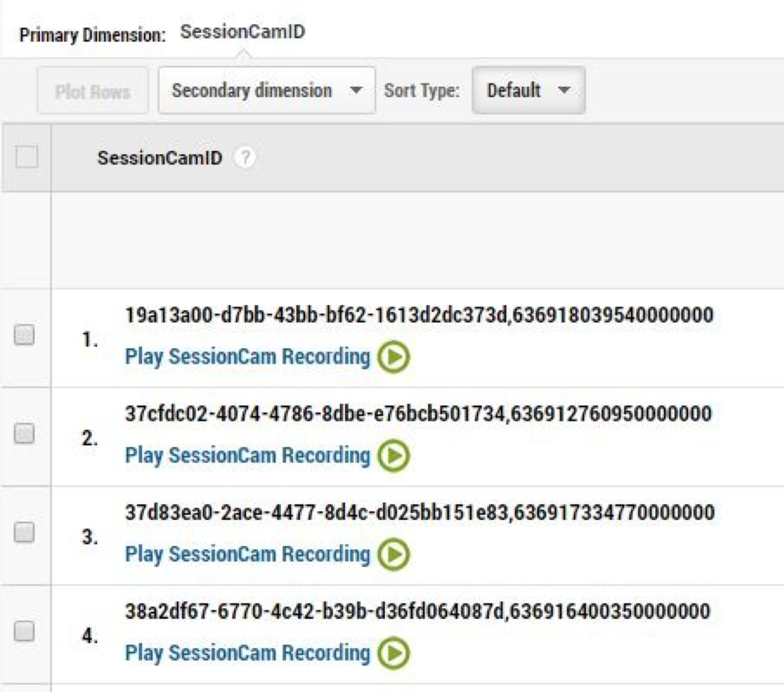Expand the Default sort type dropdown
784x692 pixels.
(528, 91)
